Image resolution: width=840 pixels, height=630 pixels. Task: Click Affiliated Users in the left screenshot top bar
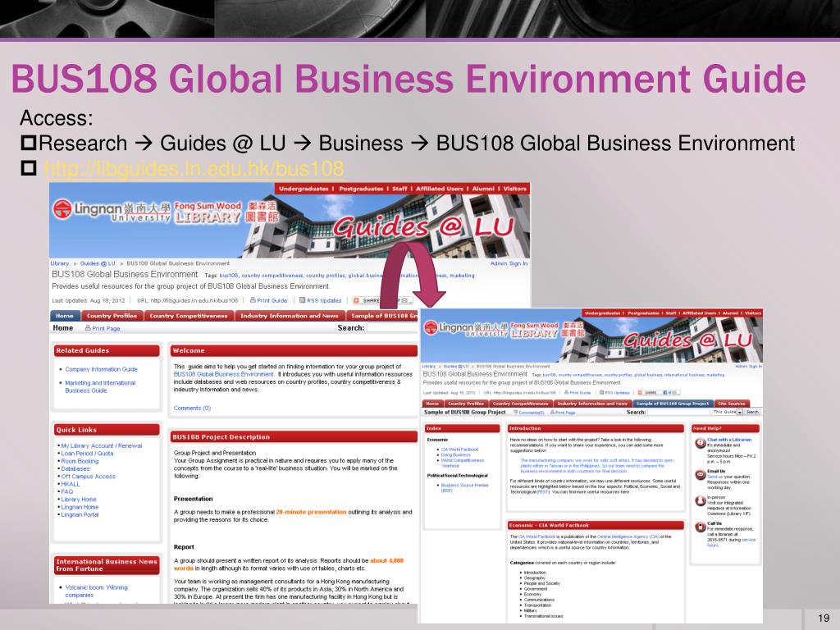click(440, 189)
